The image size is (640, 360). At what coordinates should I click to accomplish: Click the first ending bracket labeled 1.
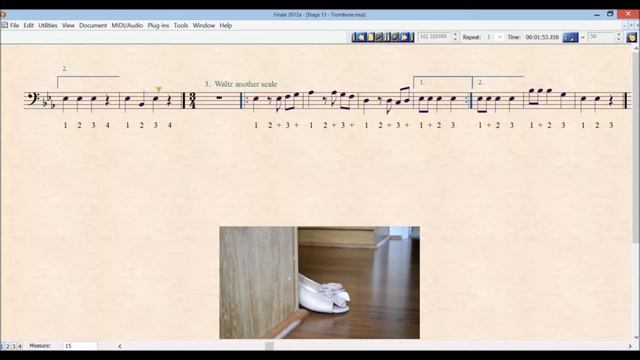tap(442, 82)
